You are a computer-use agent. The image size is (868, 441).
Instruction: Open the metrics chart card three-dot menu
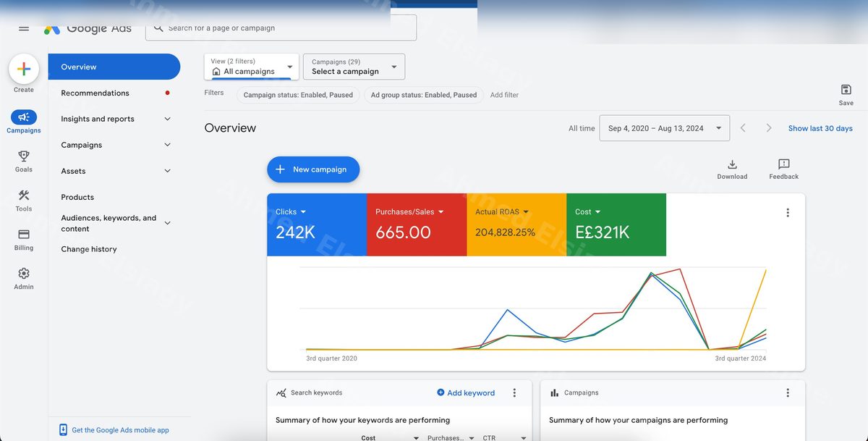788,213
